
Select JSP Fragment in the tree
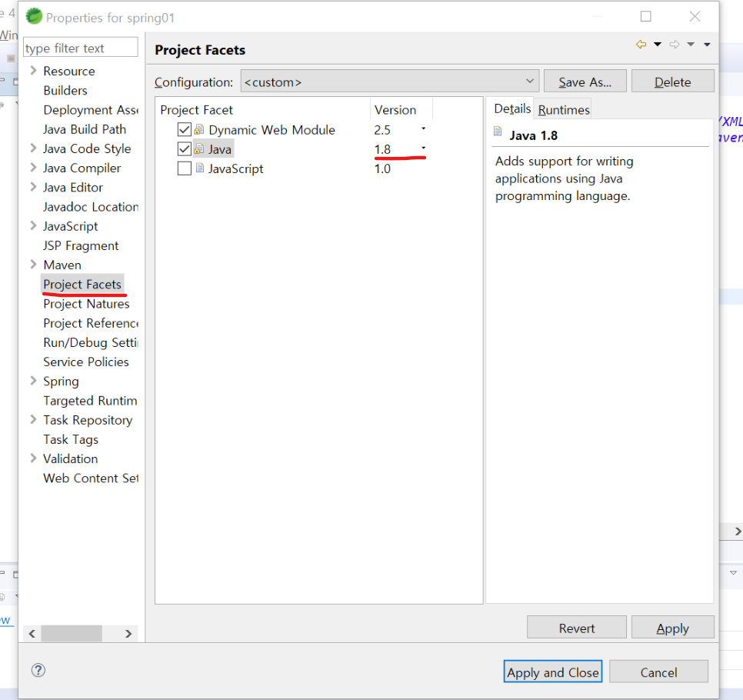(81, 245)
